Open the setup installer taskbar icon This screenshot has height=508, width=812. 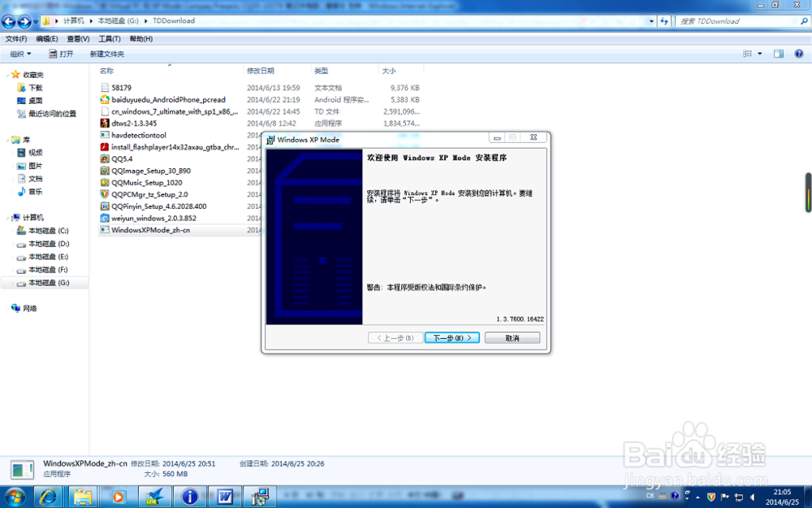[260, 497]
